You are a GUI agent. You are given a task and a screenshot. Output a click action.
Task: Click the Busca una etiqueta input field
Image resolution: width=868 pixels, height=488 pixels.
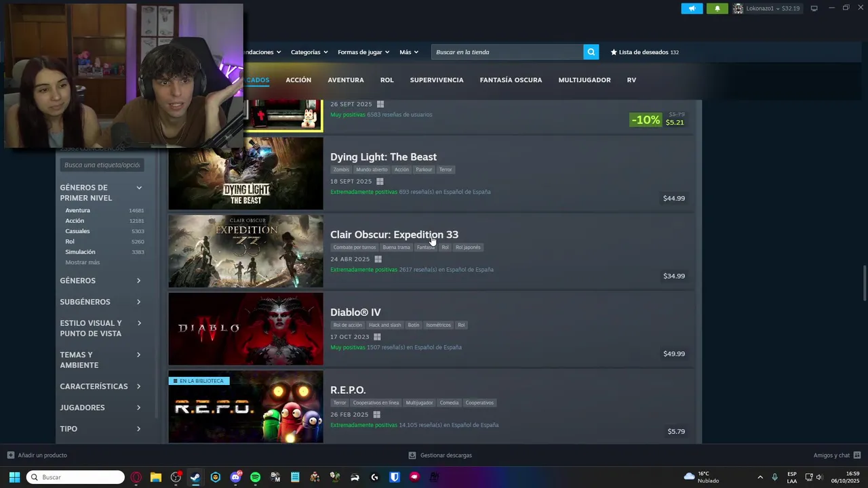coord(102,165)
